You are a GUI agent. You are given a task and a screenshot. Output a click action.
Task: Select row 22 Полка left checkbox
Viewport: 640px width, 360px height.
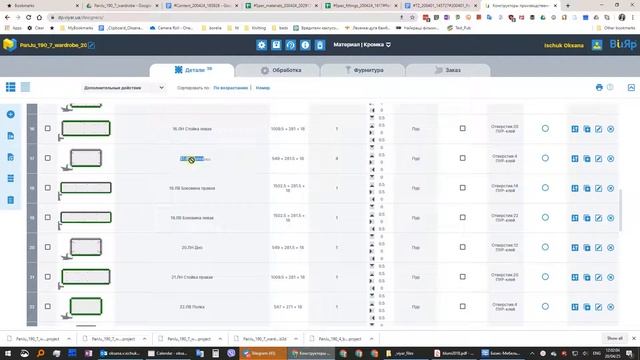48,306
